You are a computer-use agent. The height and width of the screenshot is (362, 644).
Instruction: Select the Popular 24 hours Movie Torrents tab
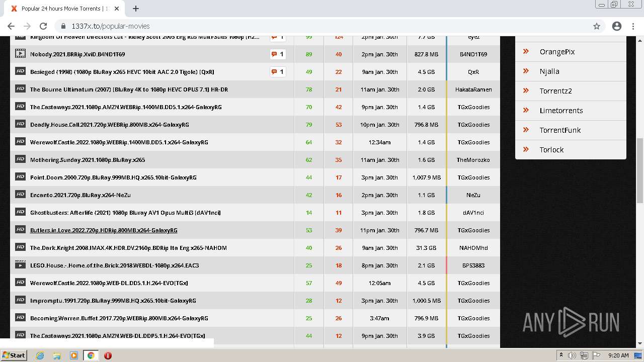[x=64, y=9]
